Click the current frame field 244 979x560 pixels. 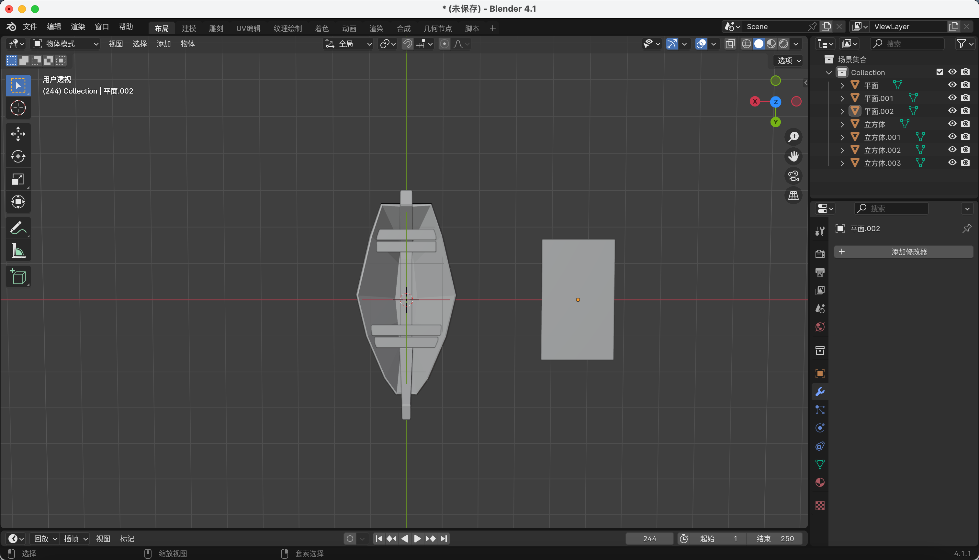(x=649, y=538)
